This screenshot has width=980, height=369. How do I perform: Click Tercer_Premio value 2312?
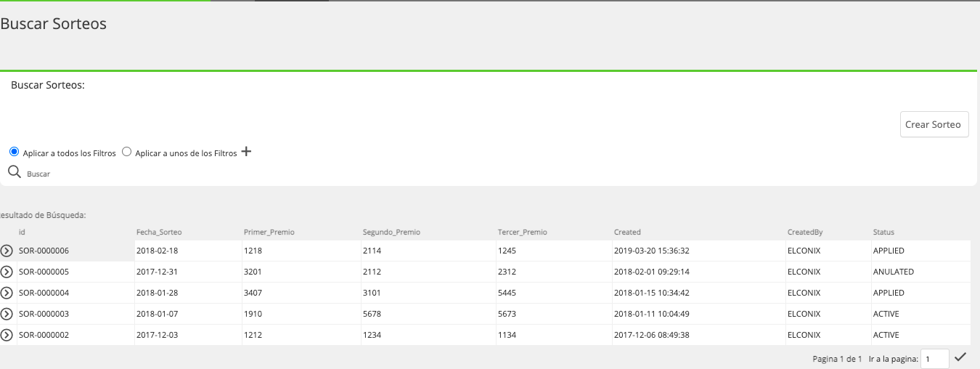tap(507, 272)
